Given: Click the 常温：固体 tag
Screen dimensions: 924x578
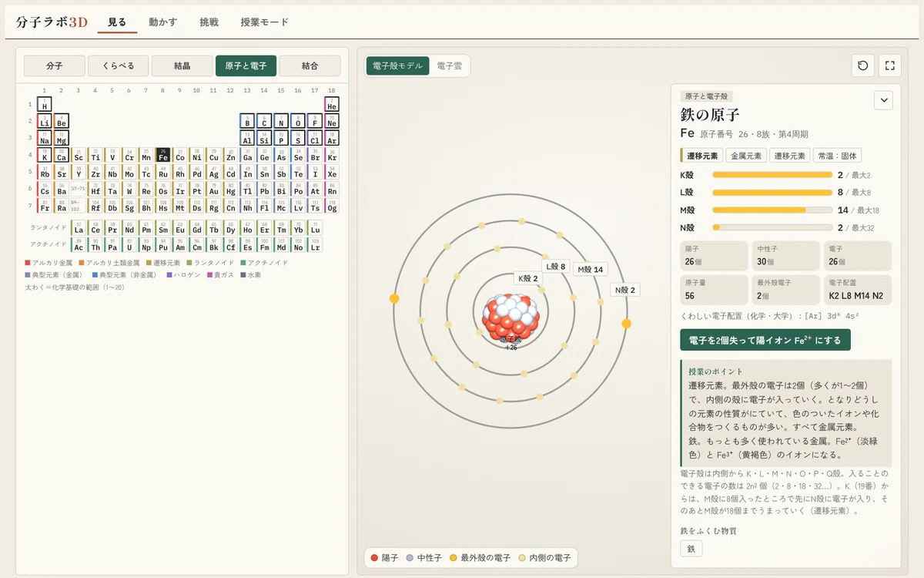Looking at the screenshot, I should coord(837,156).
